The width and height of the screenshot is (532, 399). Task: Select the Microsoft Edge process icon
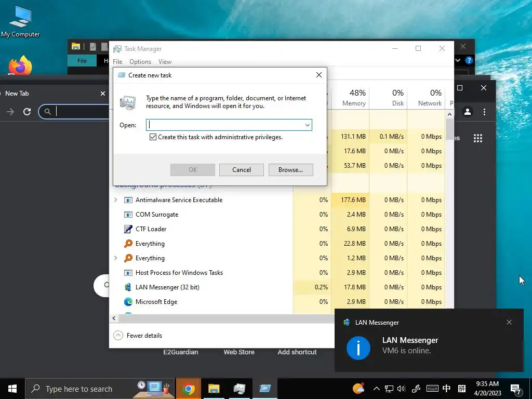click(x=128, y=302)
